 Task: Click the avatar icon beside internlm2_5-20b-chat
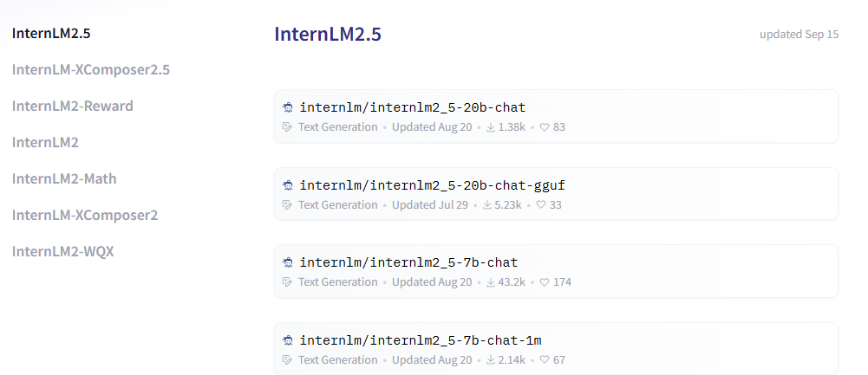pos(288,108)
